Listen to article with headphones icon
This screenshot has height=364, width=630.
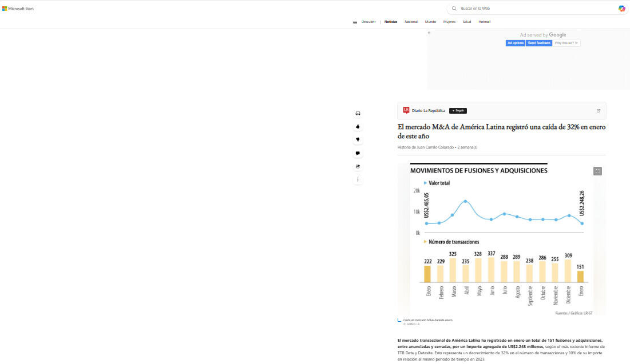pos(358,113)
